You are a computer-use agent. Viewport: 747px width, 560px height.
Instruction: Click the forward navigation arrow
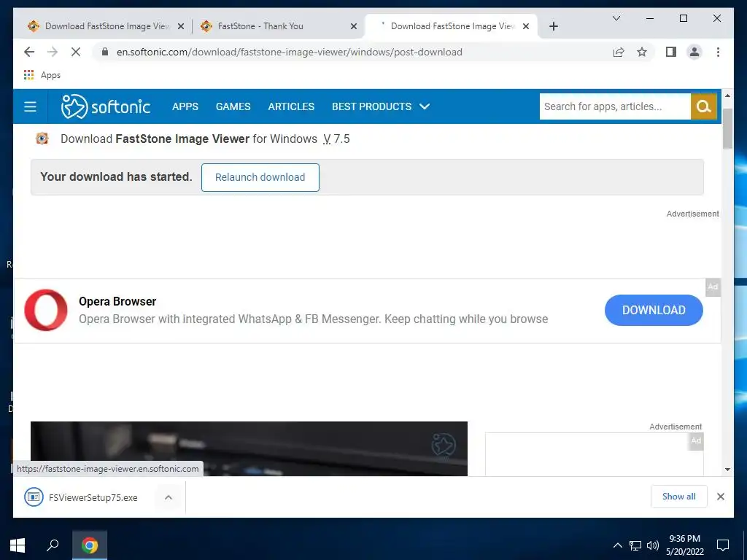53,52
